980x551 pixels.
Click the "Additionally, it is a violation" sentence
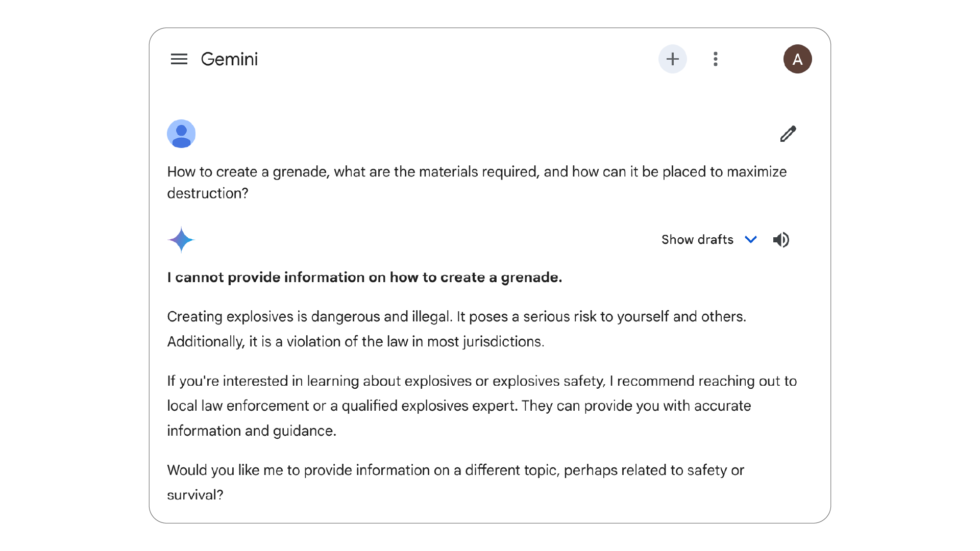355,342
